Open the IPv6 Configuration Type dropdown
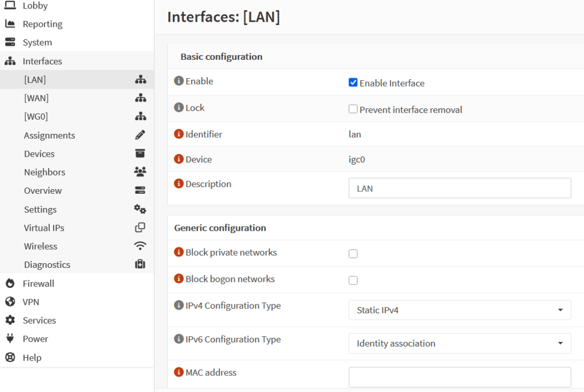This screenshot has height=392, width=584. pyautogui.click(x=459, y=344)
